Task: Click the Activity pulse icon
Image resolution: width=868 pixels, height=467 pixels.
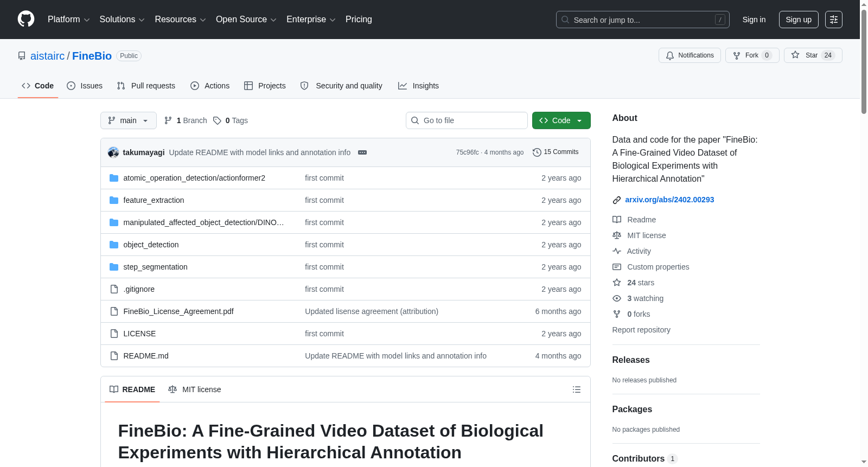Action: [617, 251]
